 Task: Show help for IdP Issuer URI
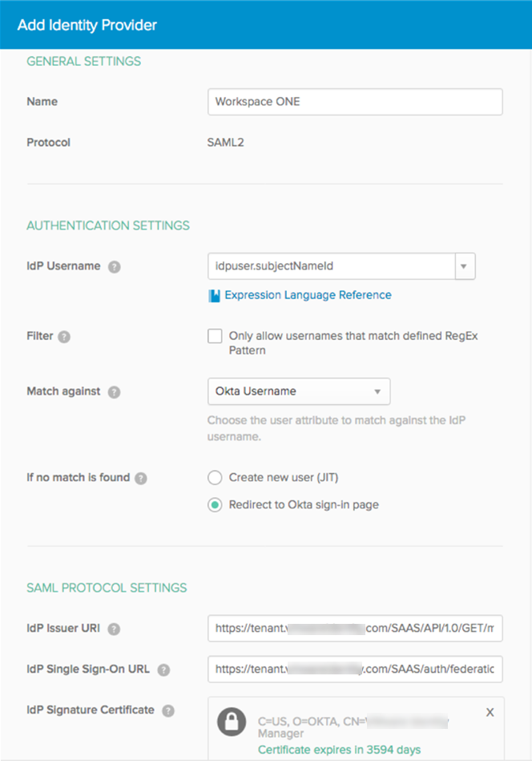click(x=114, y=629)
